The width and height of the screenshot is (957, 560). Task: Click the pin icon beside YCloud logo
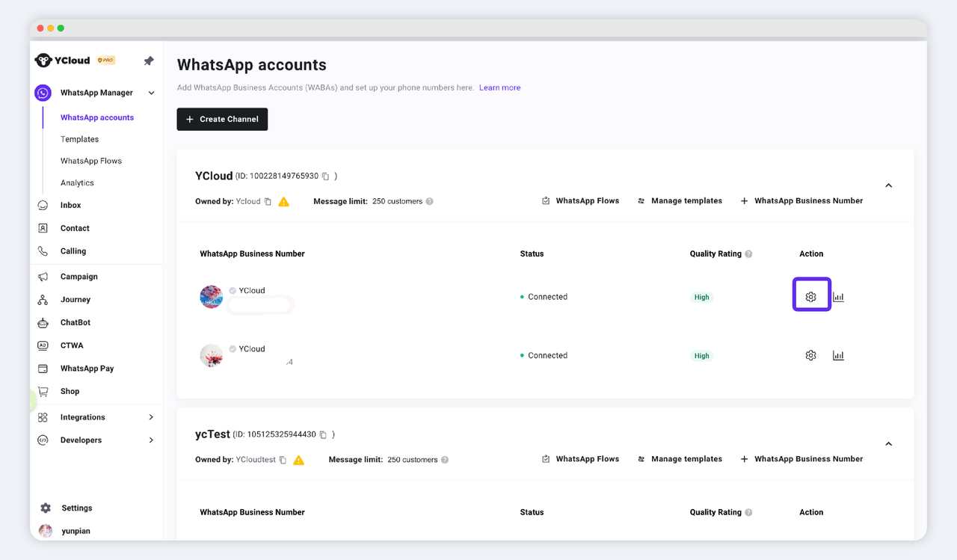tap(149, 61)
